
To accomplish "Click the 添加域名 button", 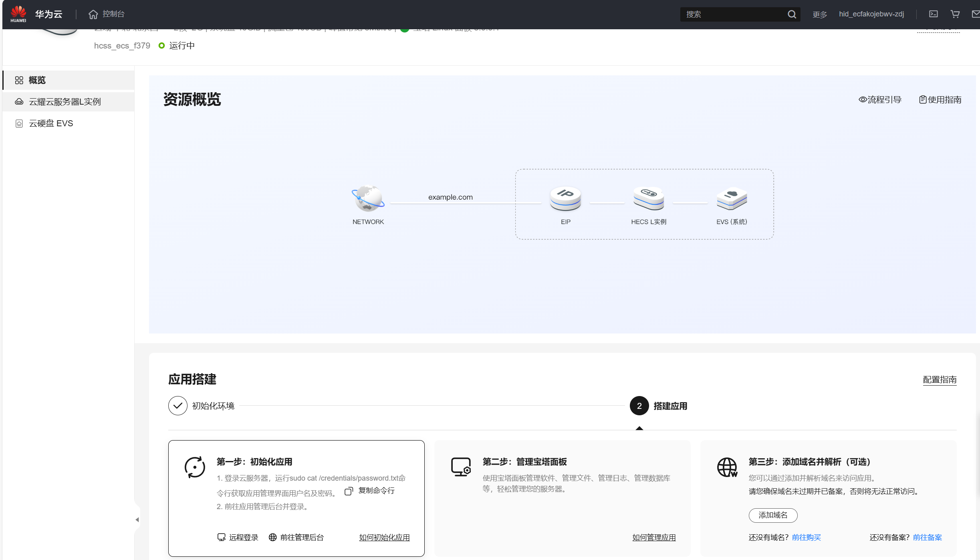I will click(x=772, y=515).
